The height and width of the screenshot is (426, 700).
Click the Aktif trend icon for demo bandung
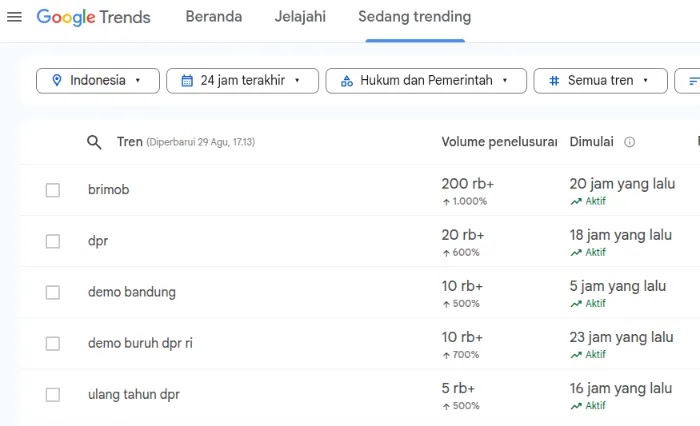coord(576,304)
